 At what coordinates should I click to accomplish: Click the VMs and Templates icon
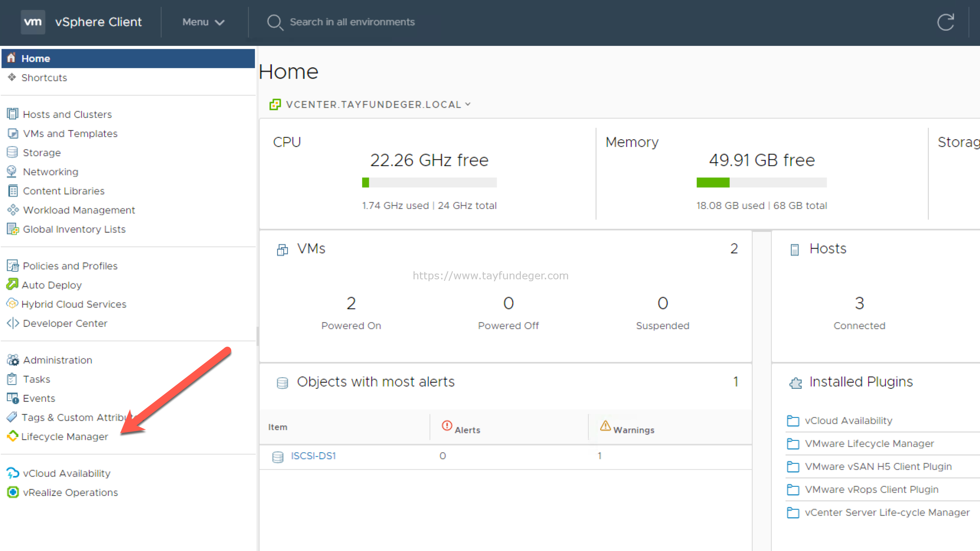[x=13, y=133]
